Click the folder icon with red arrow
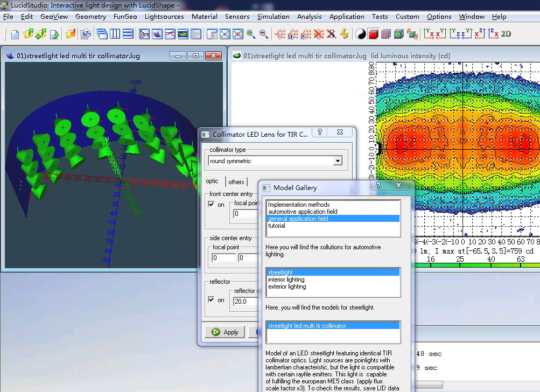 70,34
